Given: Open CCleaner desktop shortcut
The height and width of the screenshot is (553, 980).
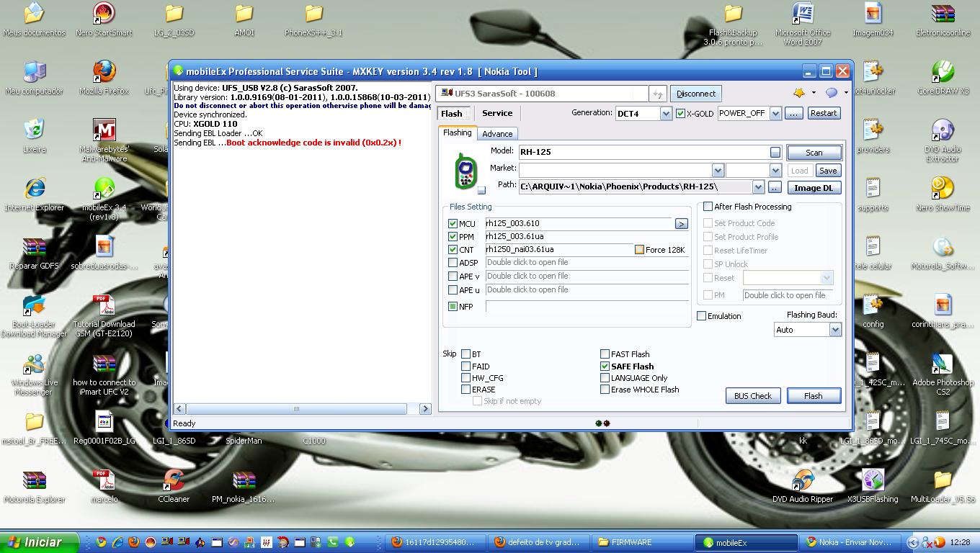Looking at the screenshot, I should [174, 485].
